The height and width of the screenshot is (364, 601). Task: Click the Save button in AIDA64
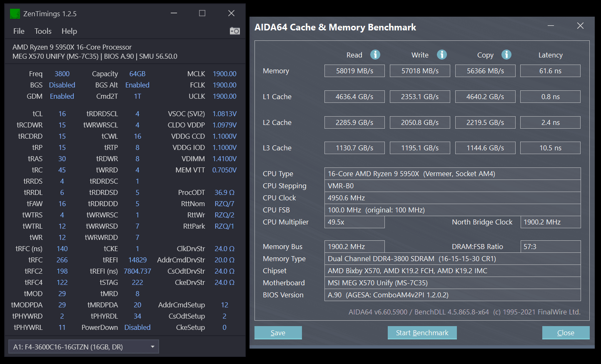(278, 333)
